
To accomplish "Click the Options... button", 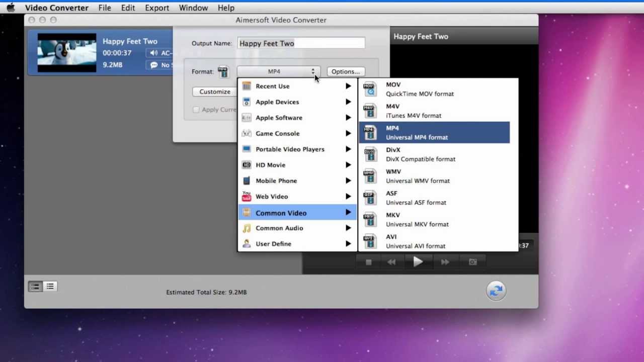I will click(346, 71).
